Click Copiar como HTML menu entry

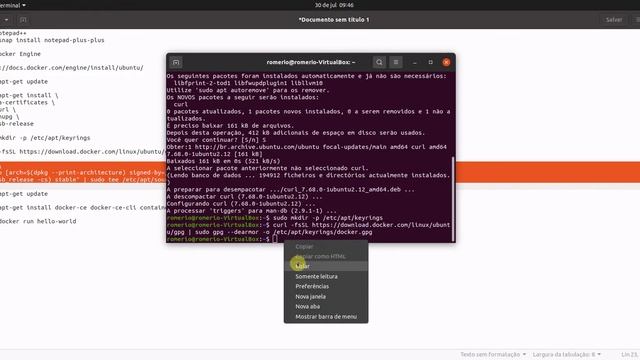coord(326,256)
